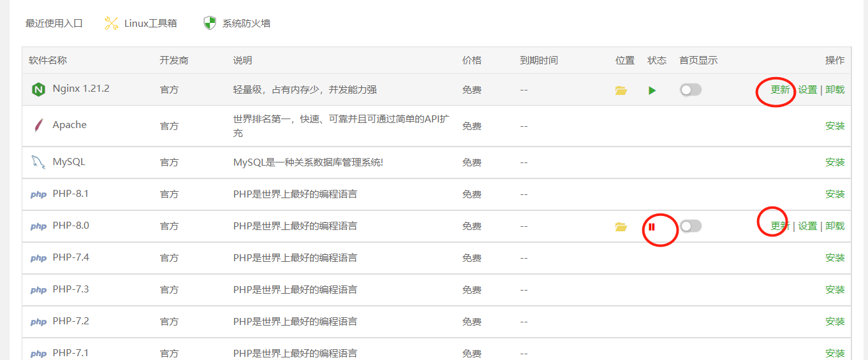Select the PHP-7.3 software name
This screenshot has width=868, height=360.
(x=71, y=289)
